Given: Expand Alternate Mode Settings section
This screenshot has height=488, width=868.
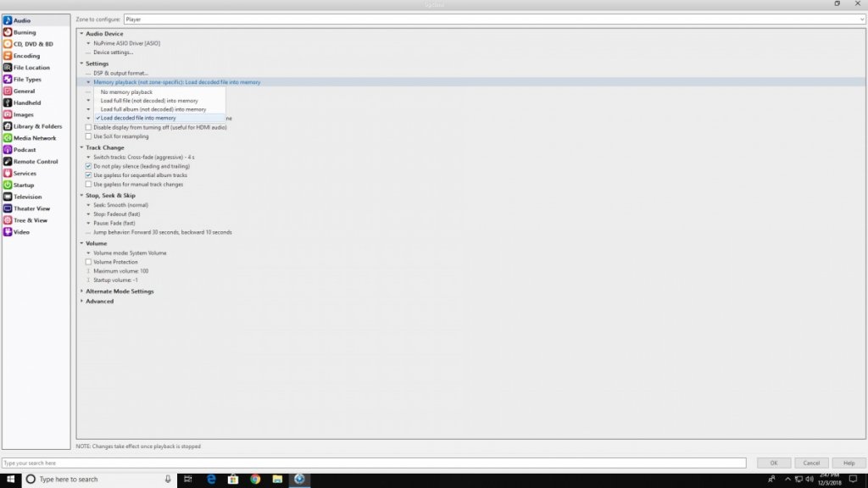Looking at the screenshot, I should pos(81,291).
